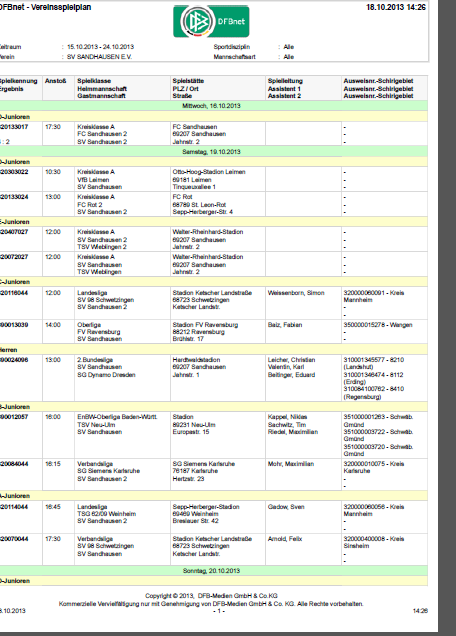Click kickoff time '14:00'
Viewport: 456px width, 636px height.
pyautogui.click(x=53, y=325)
